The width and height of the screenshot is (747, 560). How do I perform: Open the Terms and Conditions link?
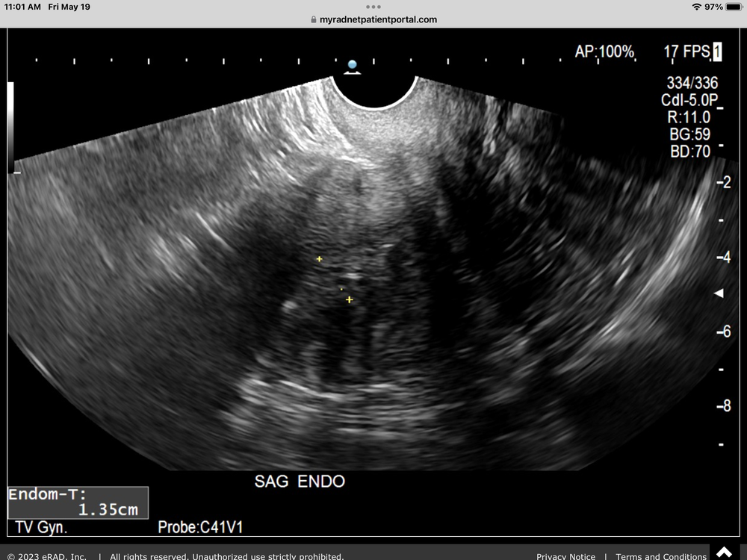[x=660, y=556]
